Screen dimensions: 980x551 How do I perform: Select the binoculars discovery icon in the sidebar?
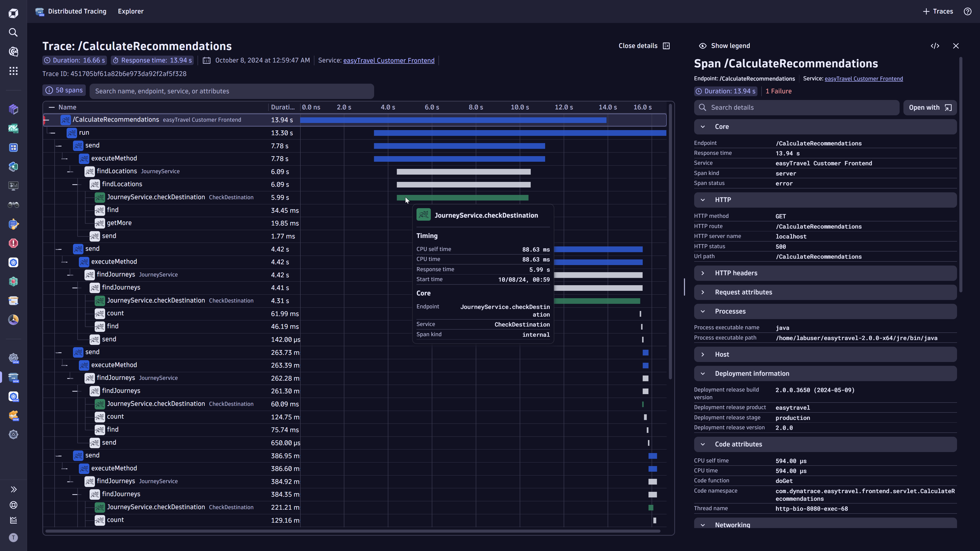click(x=13, y=205)
